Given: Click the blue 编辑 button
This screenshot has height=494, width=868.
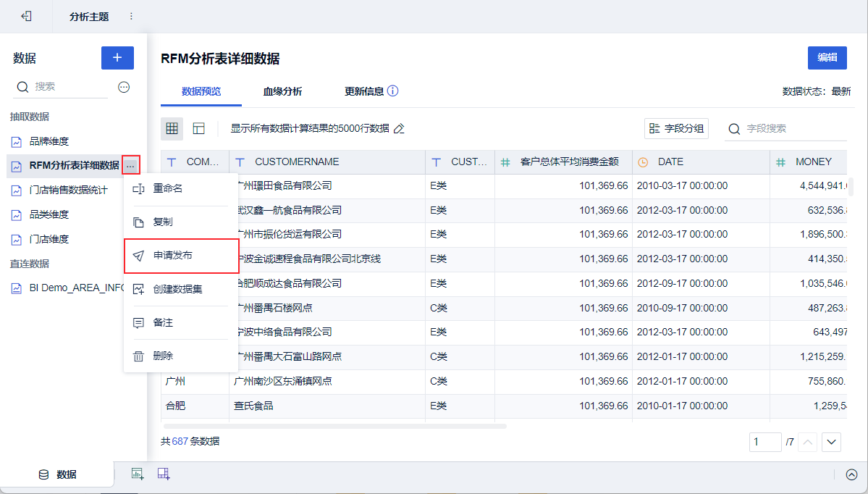Looking at the screenshot, I should coord(827,58).
